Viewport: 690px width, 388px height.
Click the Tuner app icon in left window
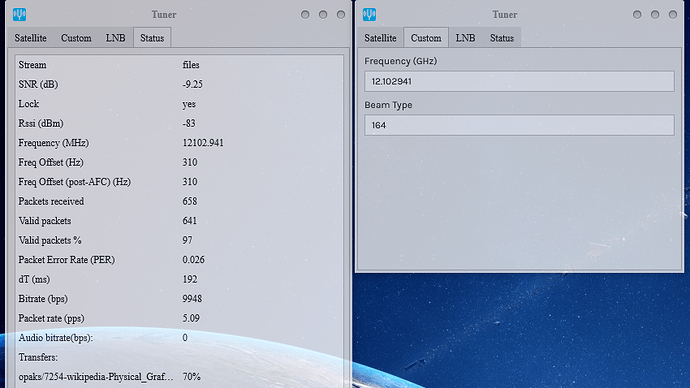[x=19, y=15]
